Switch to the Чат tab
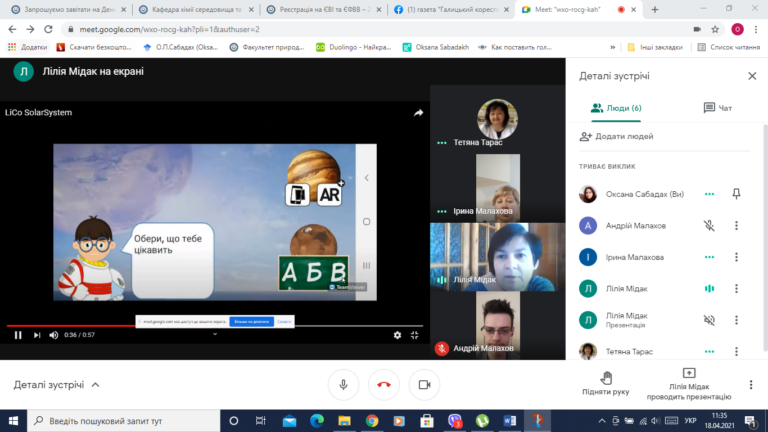Screen dimensions: 768x432 [718, 108]
